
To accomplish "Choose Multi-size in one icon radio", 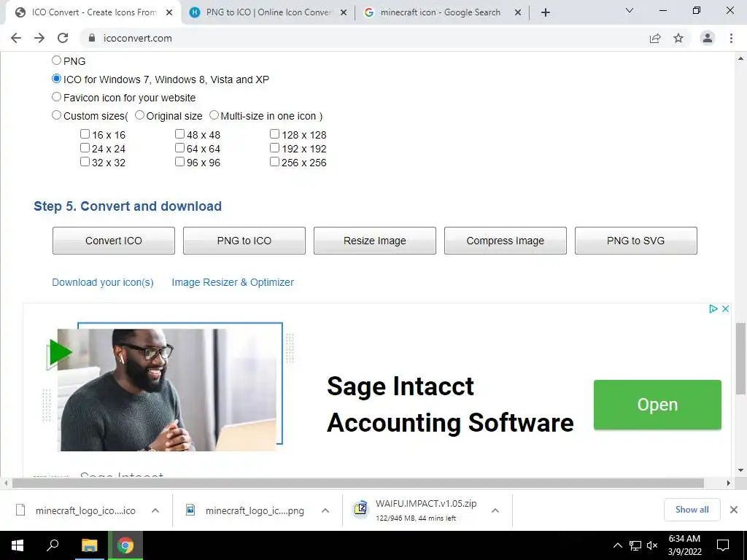I will 214,114.
